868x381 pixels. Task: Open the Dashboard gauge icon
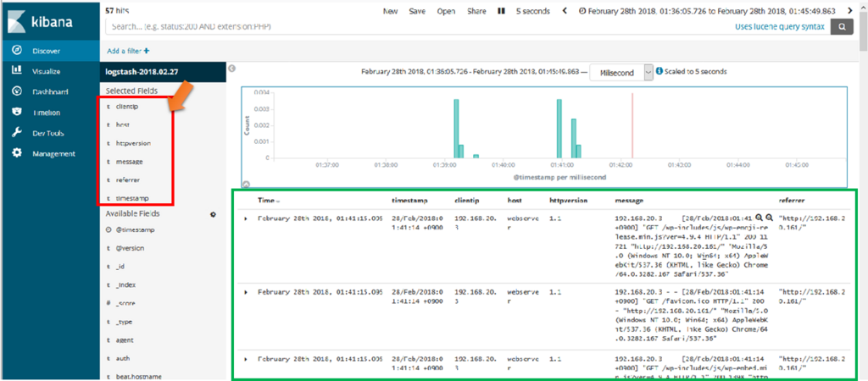(x=17, y=91)
